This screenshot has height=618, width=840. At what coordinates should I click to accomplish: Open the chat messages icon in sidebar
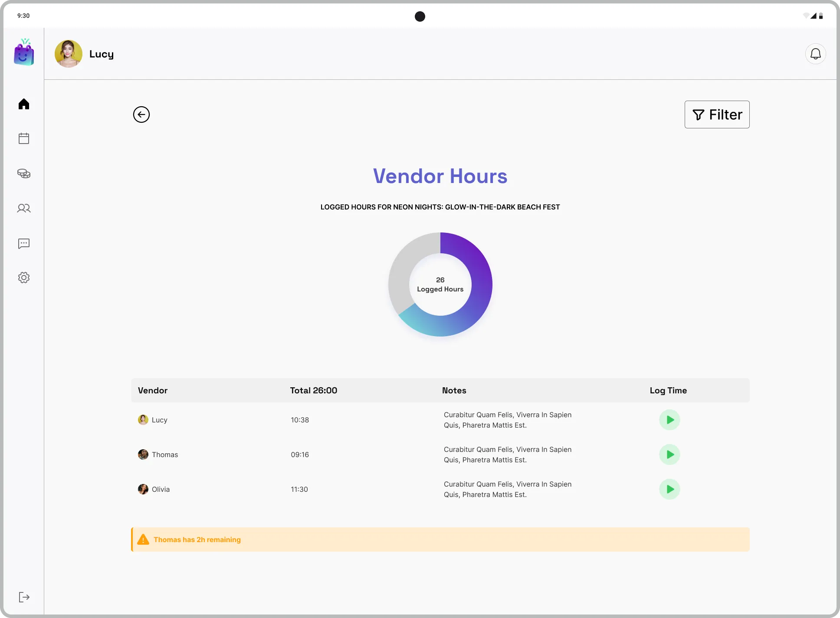point(24,243)
